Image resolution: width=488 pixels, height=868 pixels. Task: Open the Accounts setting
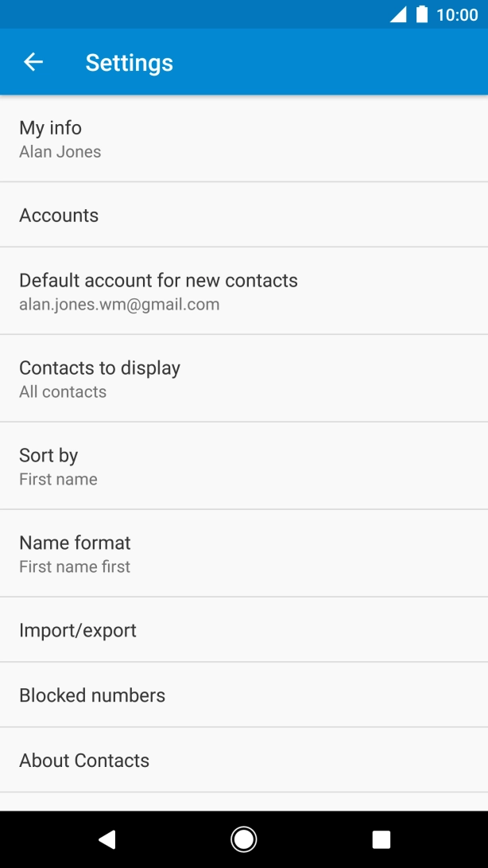[x=244, y=215]
